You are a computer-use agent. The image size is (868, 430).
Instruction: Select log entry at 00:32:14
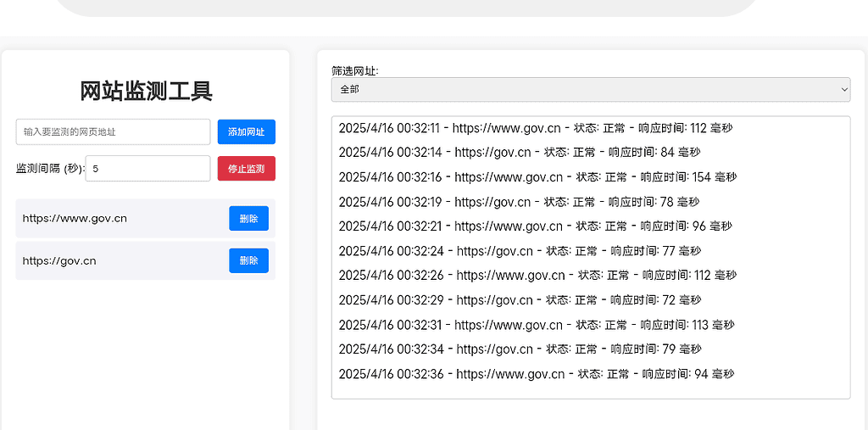click(520, 153)
